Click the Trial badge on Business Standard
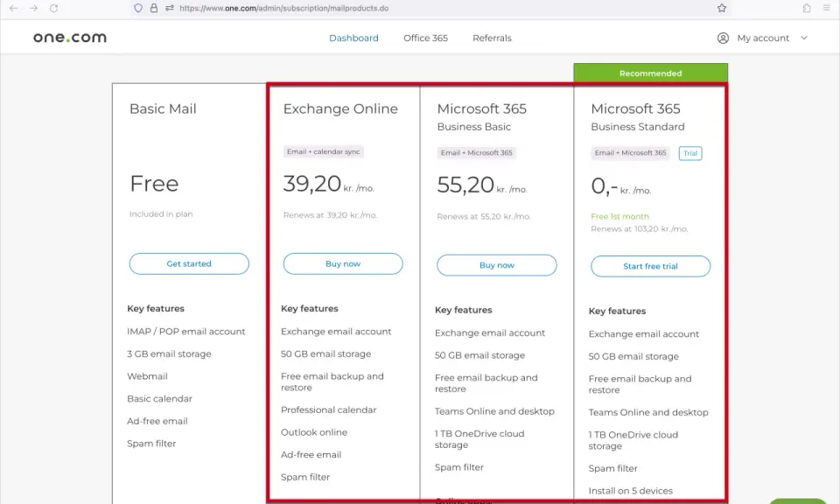 click(x=690, y=153)
